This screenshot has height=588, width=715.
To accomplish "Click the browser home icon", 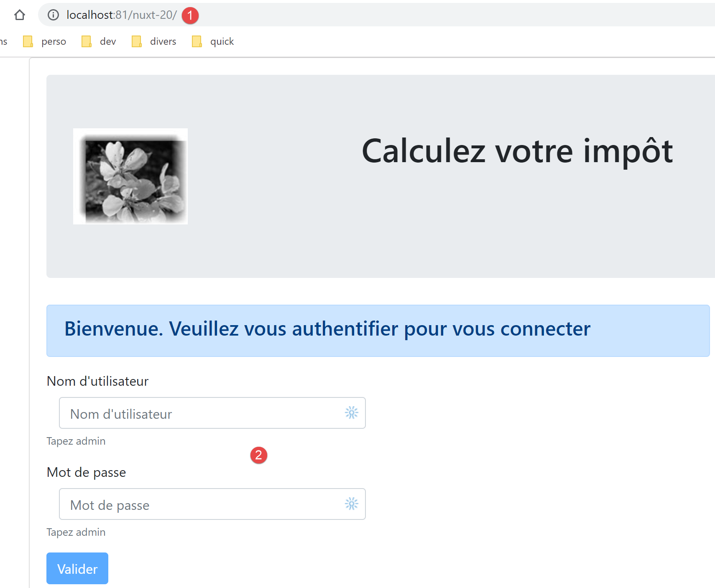I will (20, 15).
